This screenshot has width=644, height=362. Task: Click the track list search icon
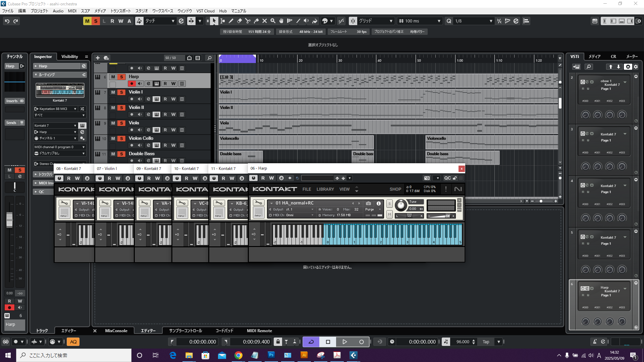tap(210, 58)
